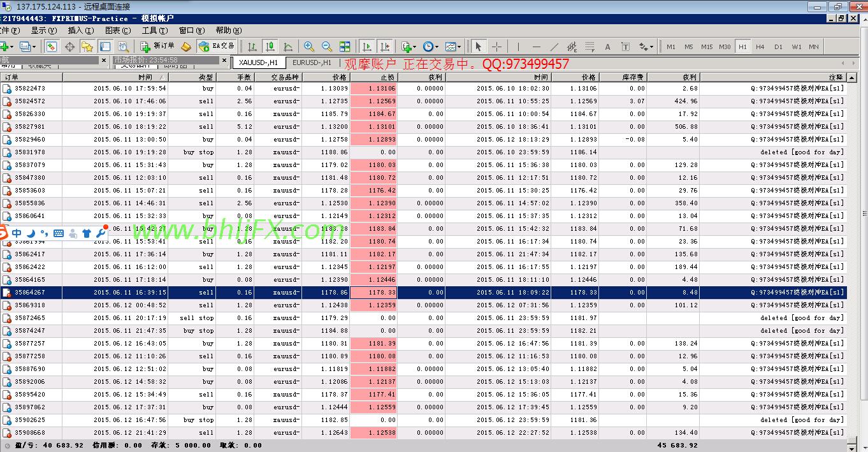Select the crosshair tool
The width and height of the screenshot is (868, 452).
point(496,47)
